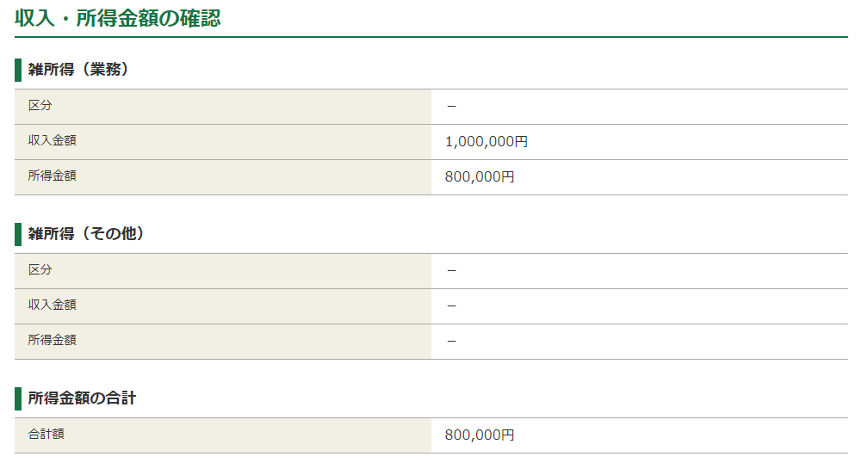Click the dash value for 業務 区分
This screenshot has height=469, width=868.
pyautogui.click(x=451, y=106)
